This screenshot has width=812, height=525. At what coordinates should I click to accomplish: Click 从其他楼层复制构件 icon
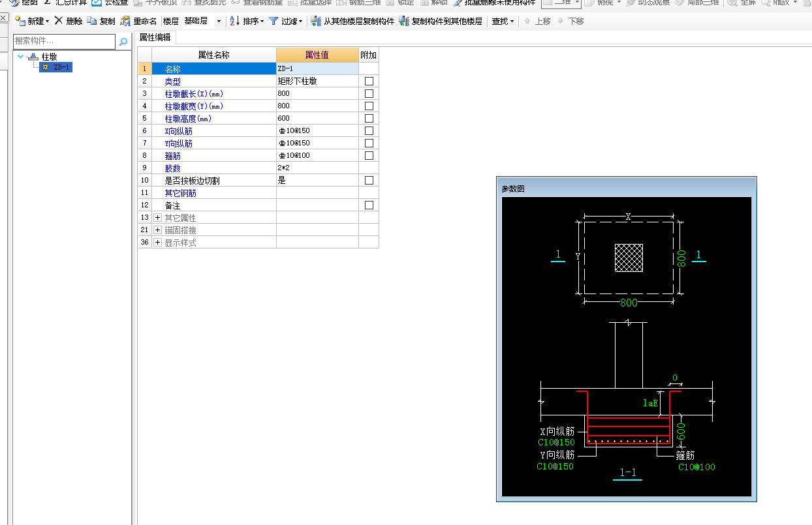click(x=316, y=21)
